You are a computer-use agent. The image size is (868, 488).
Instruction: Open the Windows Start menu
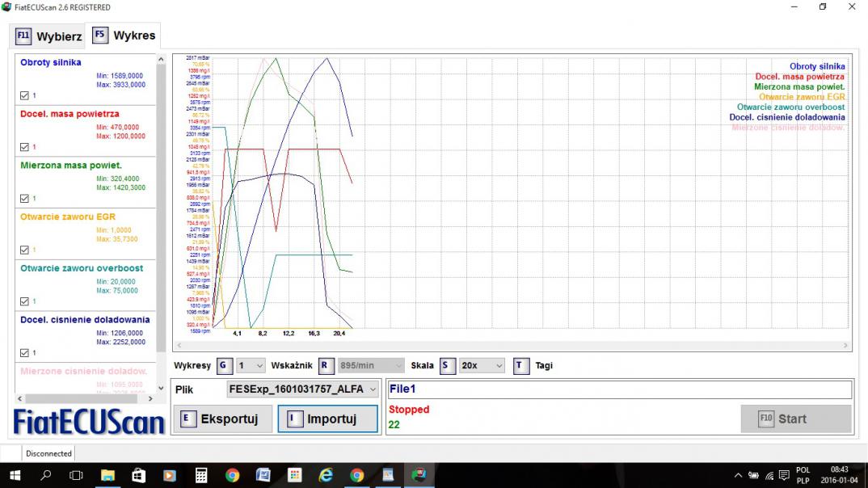pos(15,475)
